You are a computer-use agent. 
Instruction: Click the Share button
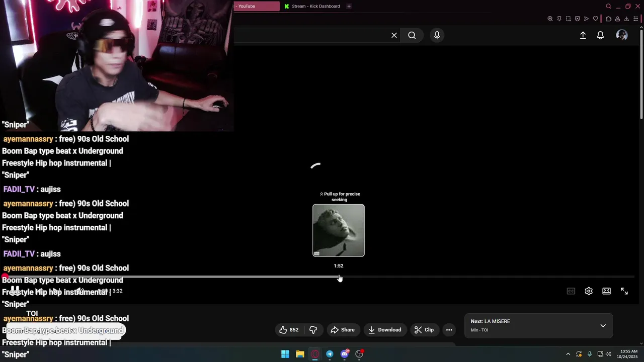click(343, 330)
